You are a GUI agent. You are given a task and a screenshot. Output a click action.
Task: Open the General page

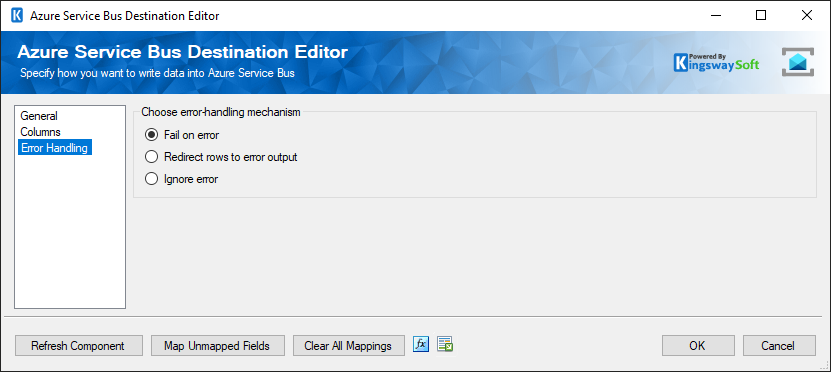point(39,116)
